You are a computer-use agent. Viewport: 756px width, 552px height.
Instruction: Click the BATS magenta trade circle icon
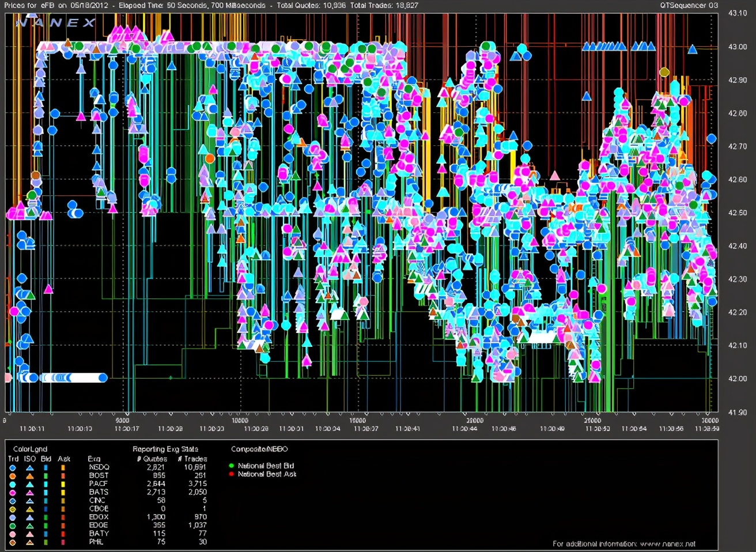[x=13, y=493]
